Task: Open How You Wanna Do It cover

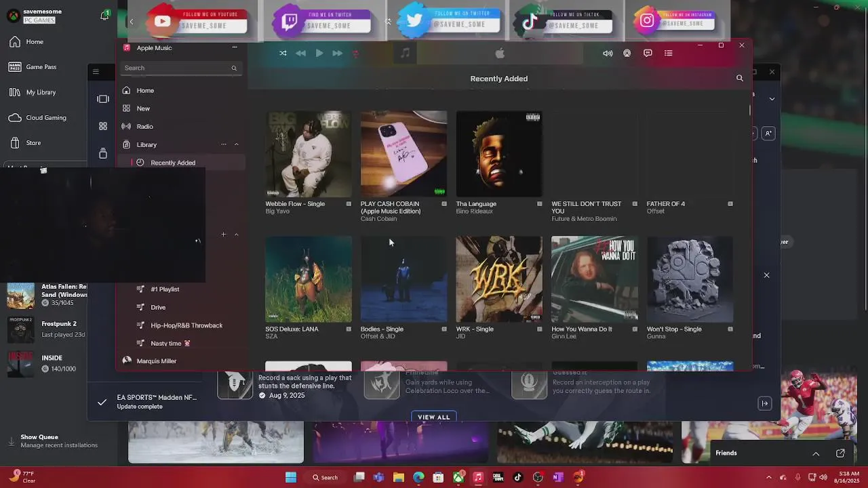Action: point(594,279)
